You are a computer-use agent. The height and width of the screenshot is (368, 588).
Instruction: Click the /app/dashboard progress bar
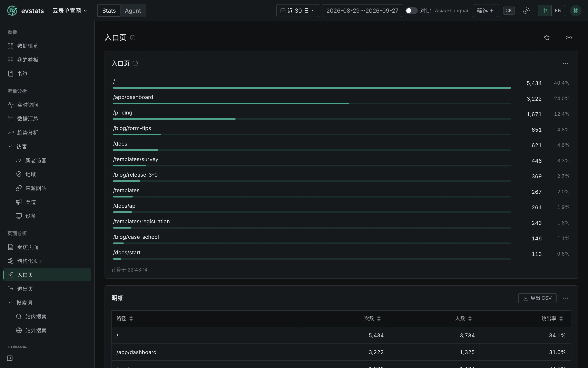click(x=312, y=103)
